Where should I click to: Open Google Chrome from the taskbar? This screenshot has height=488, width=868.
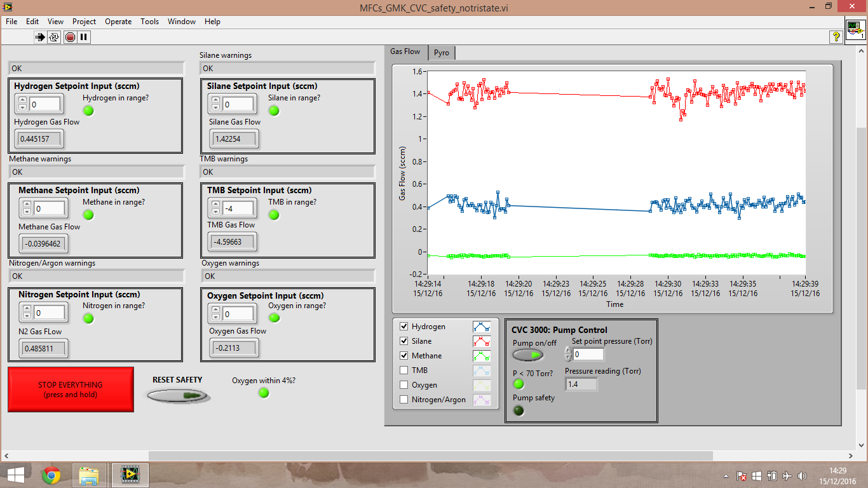click(x=51, y=475)
